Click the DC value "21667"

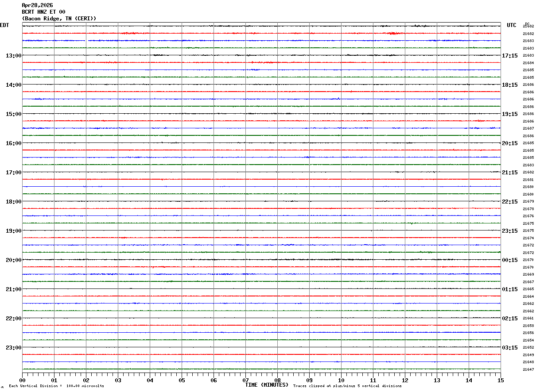tap(528, 282)
